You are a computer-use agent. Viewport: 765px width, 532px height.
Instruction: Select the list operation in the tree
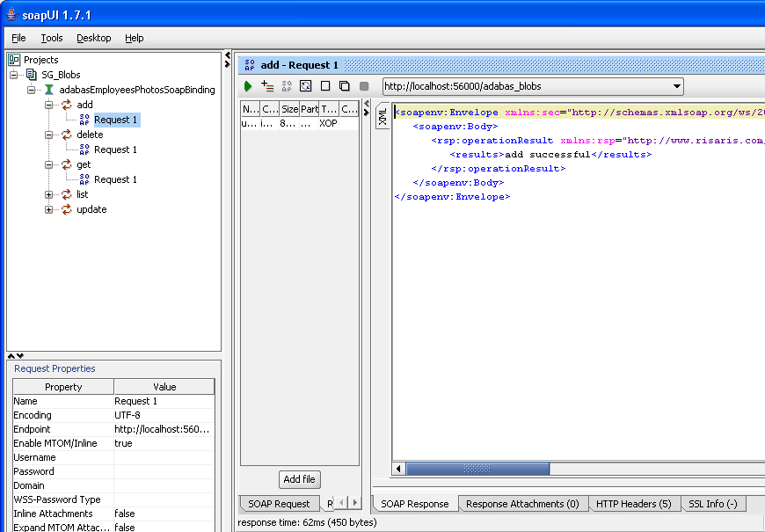(x=83, y=194)
